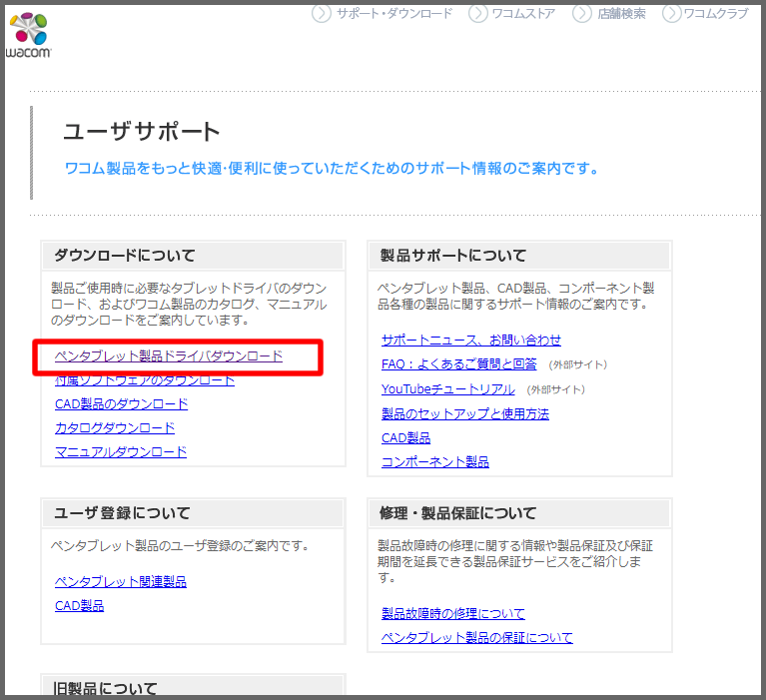Open マニュアルダウンロード link

click(121, 451)
